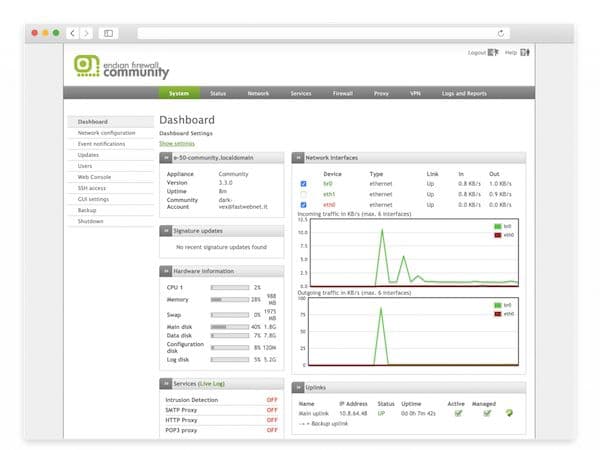
Task: Click the CPU 1 usage bar
Action: coord(230,287)
